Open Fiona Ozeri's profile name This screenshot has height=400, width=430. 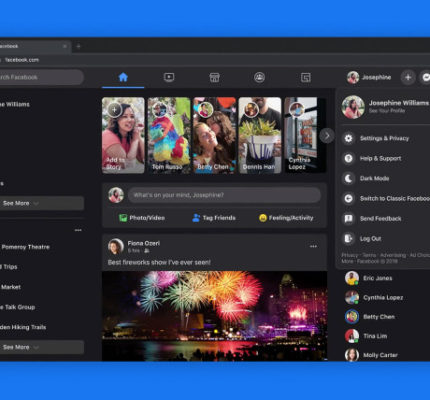[144, 243]
